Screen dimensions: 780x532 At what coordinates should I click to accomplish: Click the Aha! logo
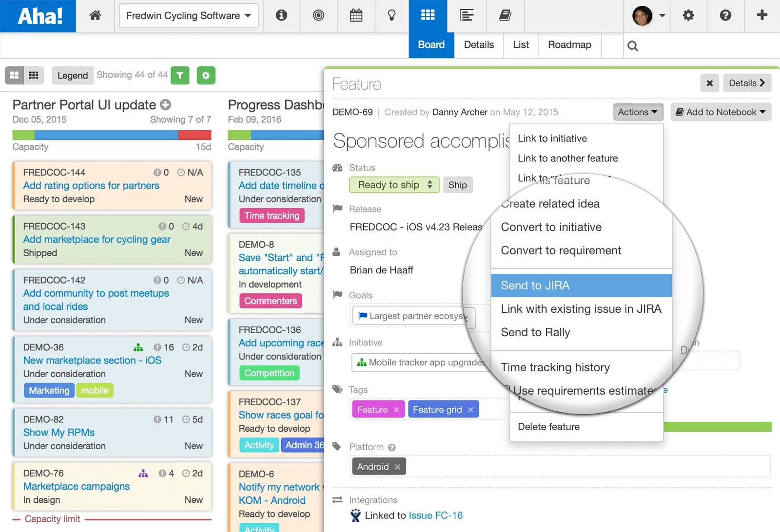[38, 16]
